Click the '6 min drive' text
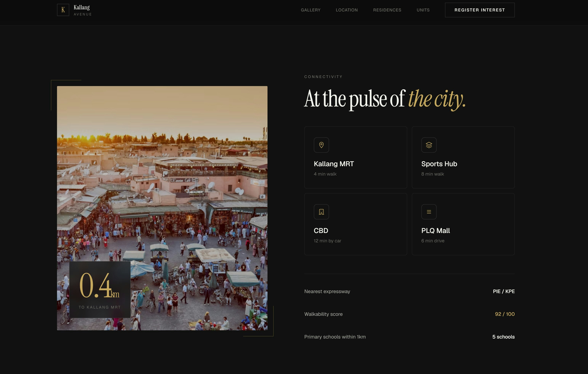This screenshot has height=374, width=588. click(x=433, y=241)
